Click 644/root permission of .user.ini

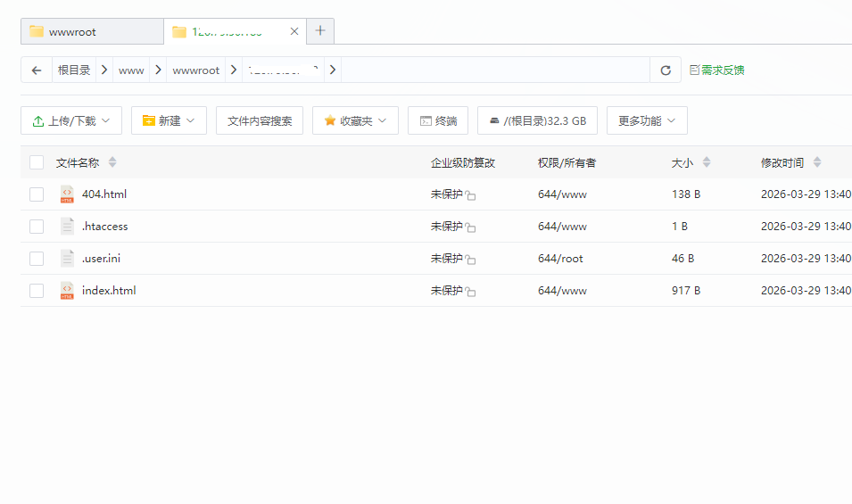(560, 259)
